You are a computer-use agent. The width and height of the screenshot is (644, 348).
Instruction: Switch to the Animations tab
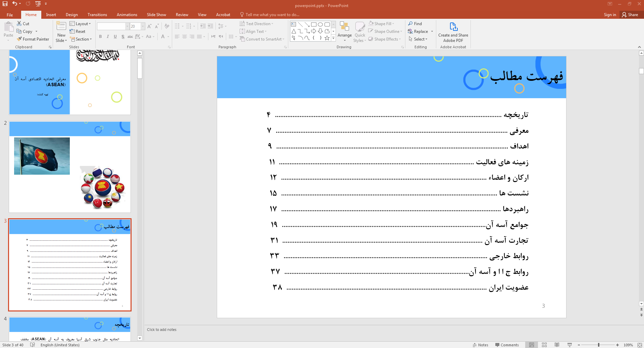click(127, 15)
